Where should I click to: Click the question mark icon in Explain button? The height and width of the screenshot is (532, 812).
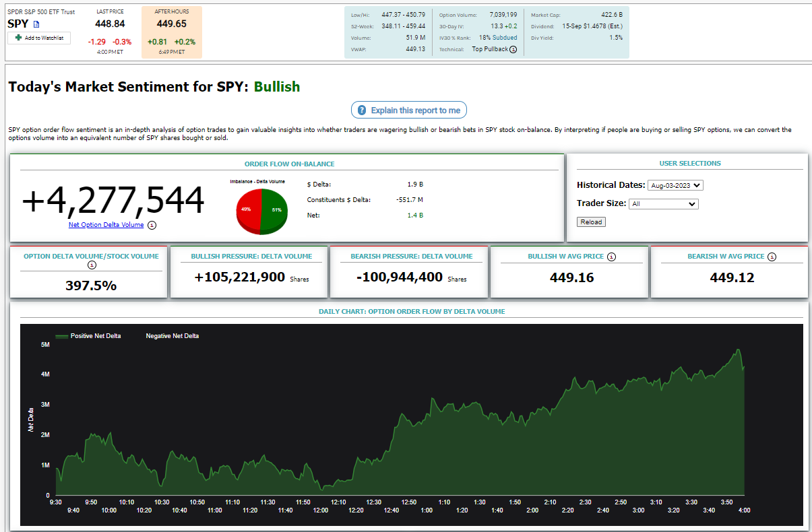click(362, 110)
